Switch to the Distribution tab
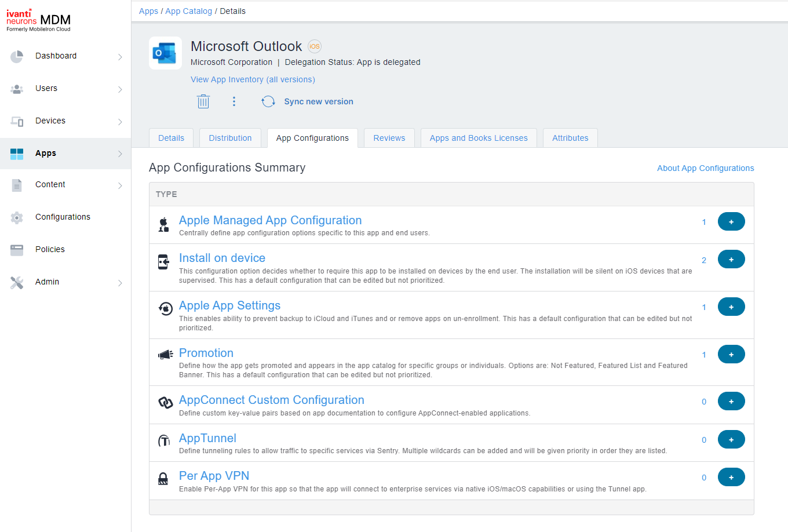This screenshot has height=532, width=788. point(230,138)
